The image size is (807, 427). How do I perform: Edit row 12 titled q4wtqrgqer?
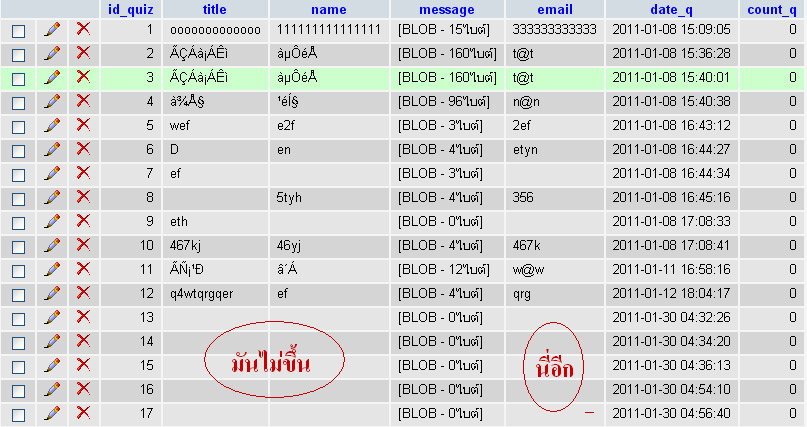(x=52, y=294)
